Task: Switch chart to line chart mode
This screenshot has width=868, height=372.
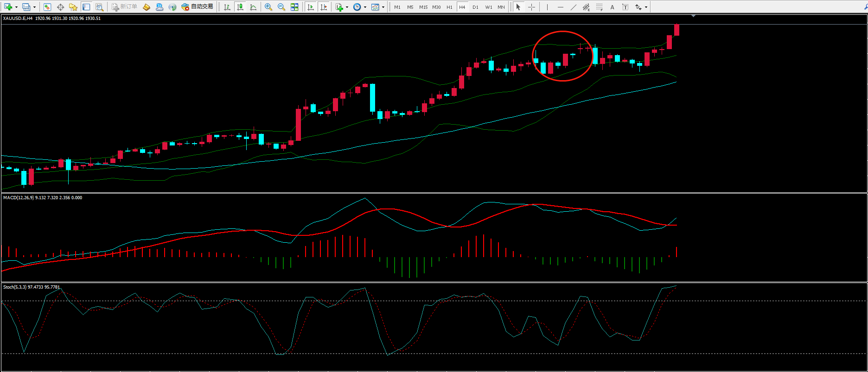Action: [253, 7]
